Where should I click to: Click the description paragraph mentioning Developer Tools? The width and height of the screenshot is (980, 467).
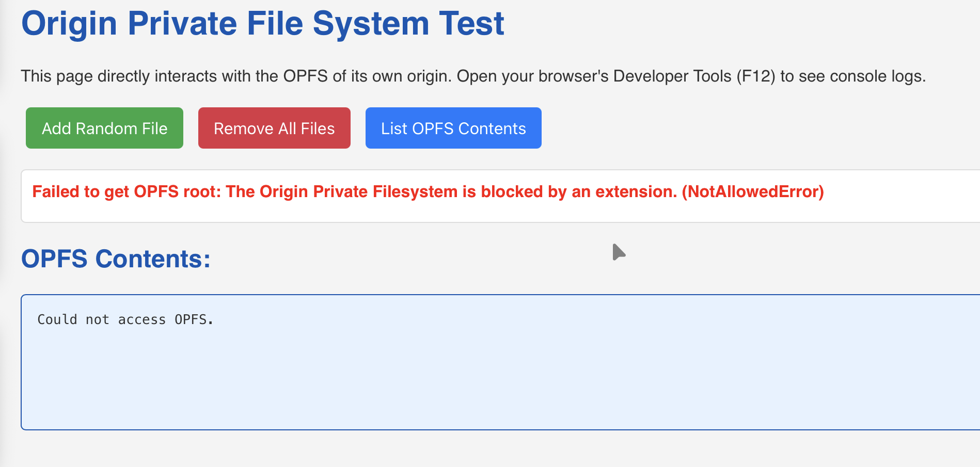[x=473, y=76]
